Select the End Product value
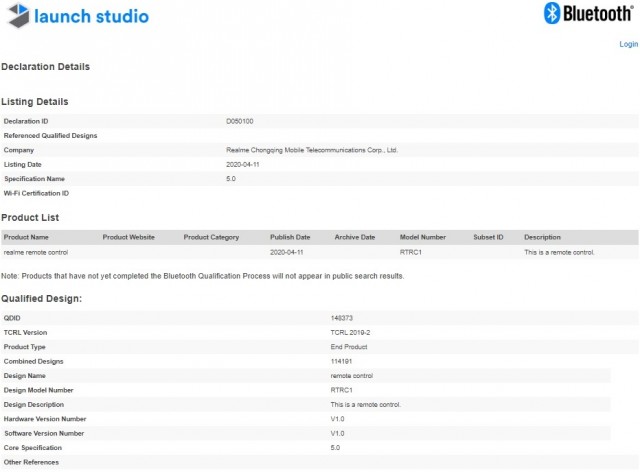640x472 pixels. 349,347
